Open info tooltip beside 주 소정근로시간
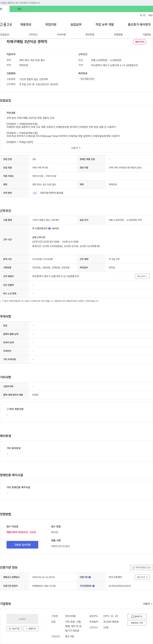153x644 pixels. pos(49,228)
